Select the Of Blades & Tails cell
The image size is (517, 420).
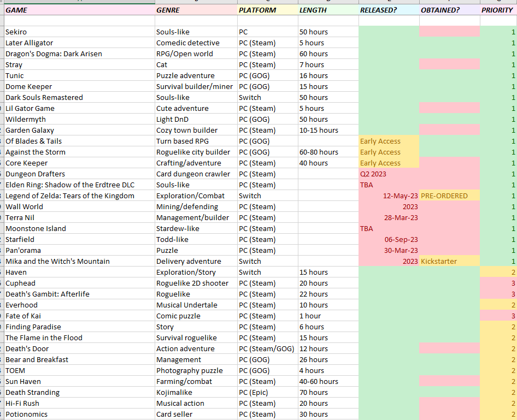coord(79,141)
